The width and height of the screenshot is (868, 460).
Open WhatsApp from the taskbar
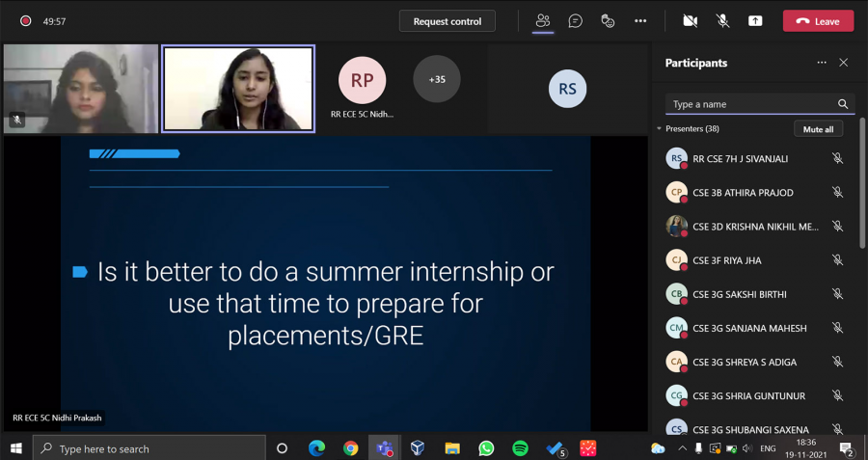point(486,448)
